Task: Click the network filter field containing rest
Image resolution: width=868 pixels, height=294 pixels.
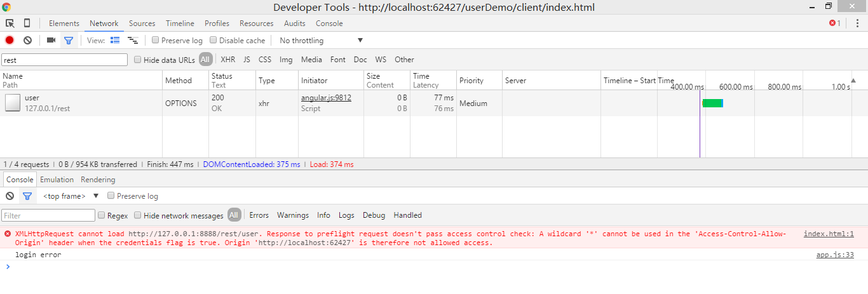Action: coord(64,60)
